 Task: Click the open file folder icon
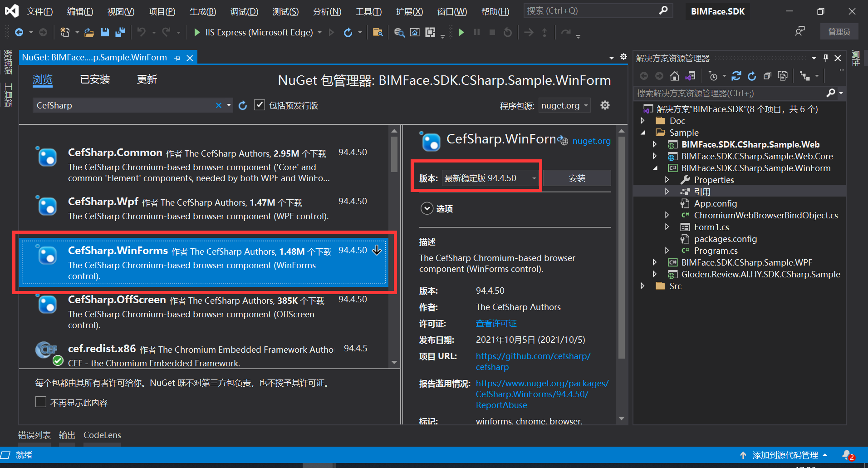(x=89, y=32)
